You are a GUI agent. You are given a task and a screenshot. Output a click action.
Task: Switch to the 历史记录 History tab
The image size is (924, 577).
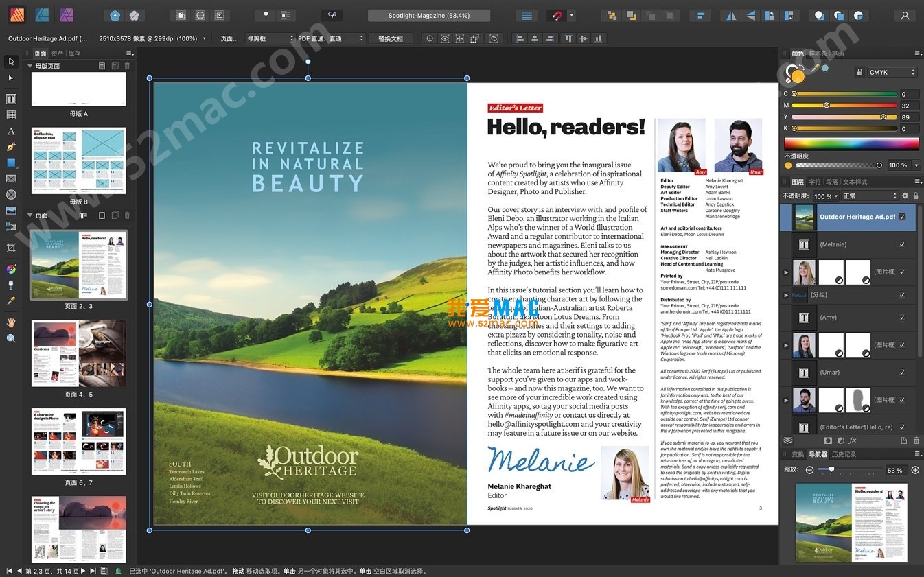click(x=844, y=454)
